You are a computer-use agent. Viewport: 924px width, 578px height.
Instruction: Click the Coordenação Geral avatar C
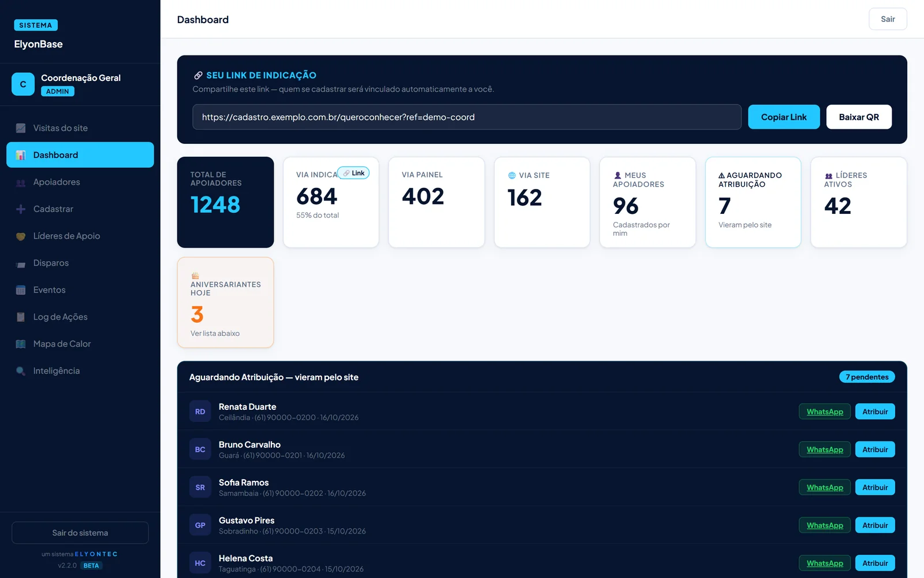pos(23,84)
